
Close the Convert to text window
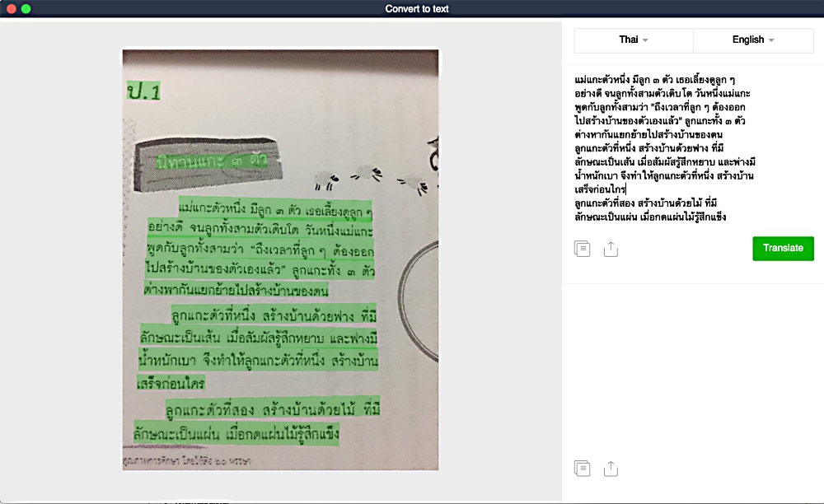pos(12,9)
